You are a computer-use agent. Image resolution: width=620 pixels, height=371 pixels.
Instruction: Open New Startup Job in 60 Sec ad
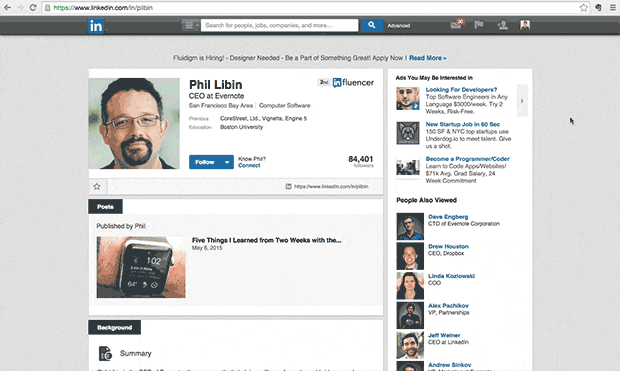pos(463,124)
